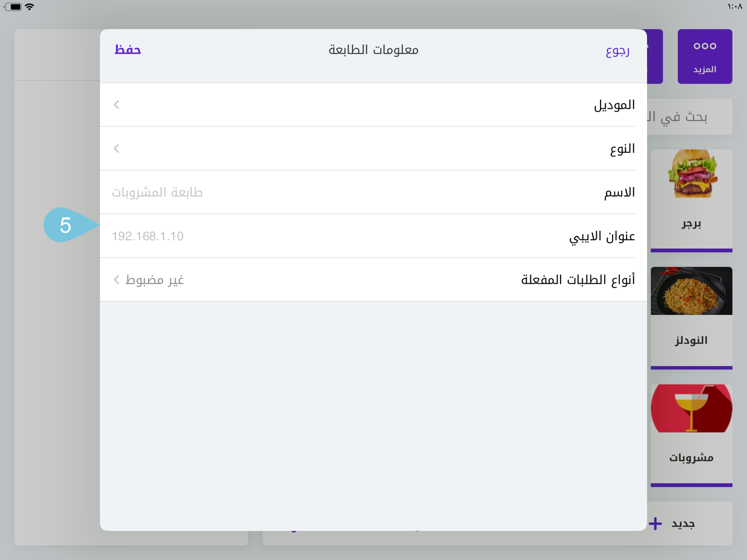Viewport: 747px width, 560px height.
Task: Select the burger category image
Action: pos(691,174)
